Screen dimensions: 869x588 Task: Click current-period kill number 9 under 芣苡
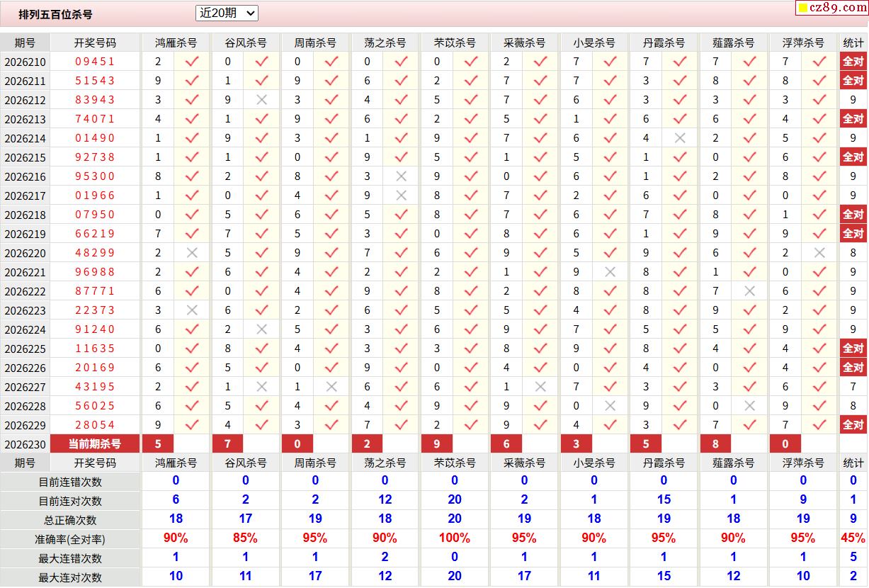[437, 444]
